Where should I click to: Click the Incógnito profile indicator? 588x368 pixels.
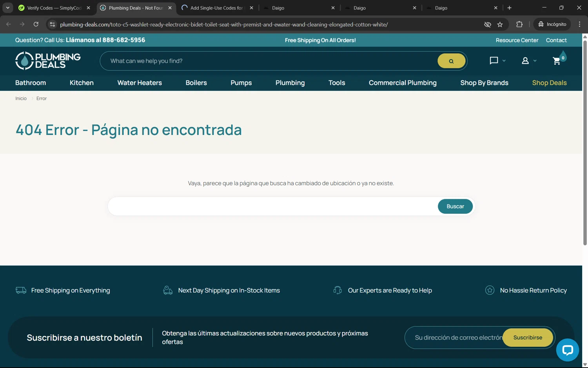(552, 24)
